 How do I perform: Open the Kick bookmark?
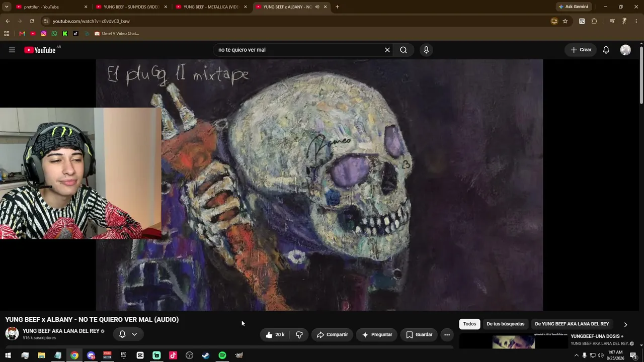(65, 34)
